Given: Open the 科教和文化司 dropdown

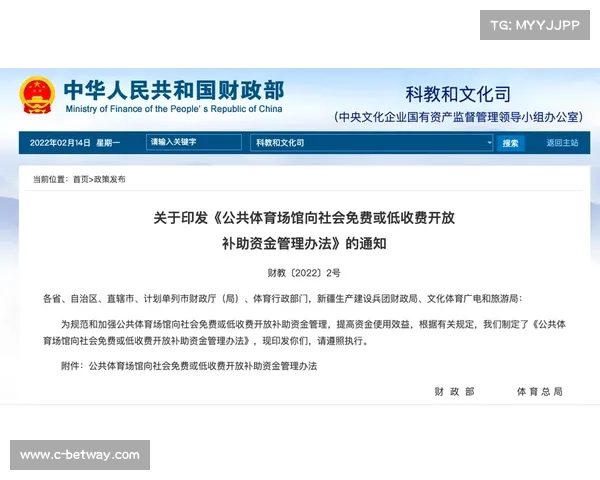Looking at the screenshot, I should coord(371,143).
